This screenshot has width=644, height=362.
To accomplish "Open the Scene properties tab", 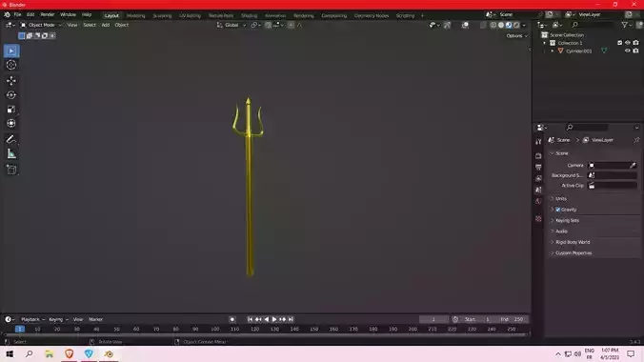I will pos(538,190).
